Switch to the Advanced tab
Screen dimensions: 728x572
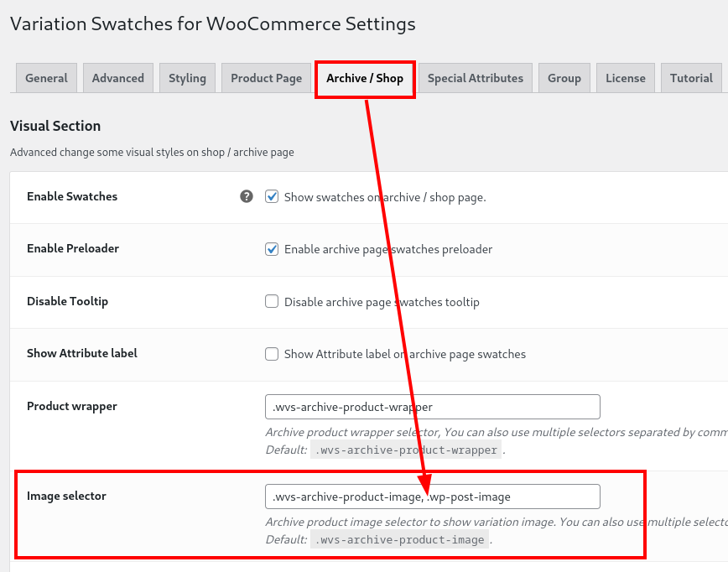click(118, 78)
